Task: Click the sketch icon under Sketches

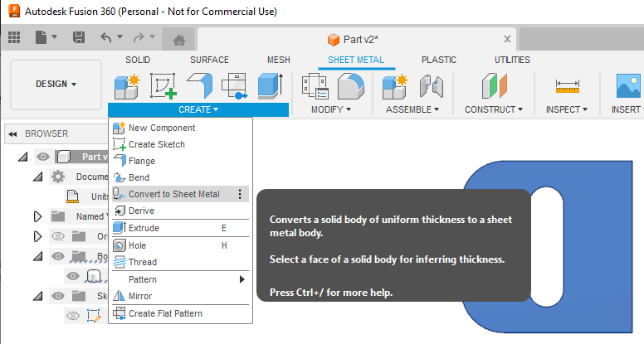Action: click(94, 316)
